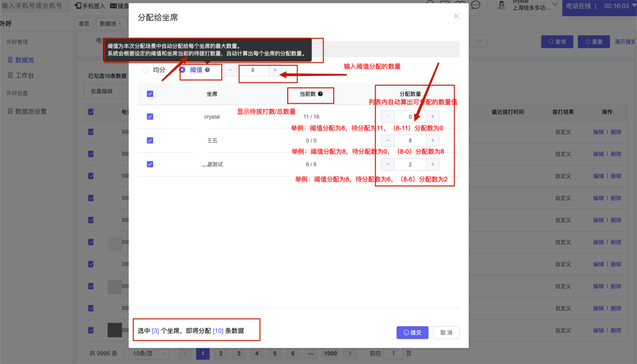Uncheck the crystal agent checkbox
Viewport: 637px width, 364px height.
pyautogui.click(x=150, y=117)
